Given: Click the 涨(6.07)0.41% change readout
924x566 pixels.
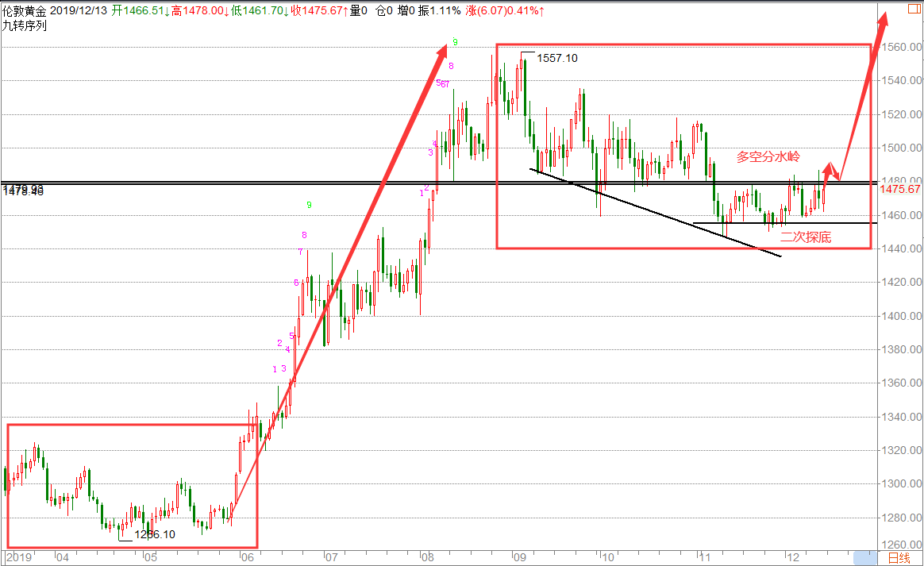Looking at the screenshot, I should [504, 10].
